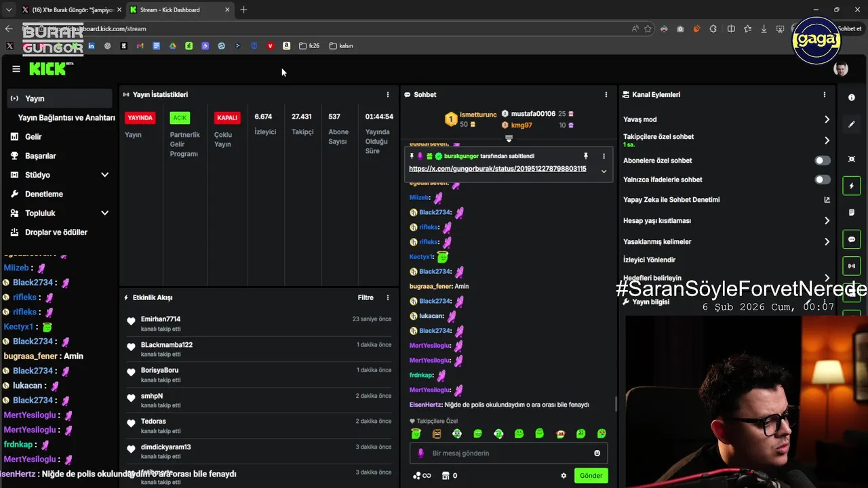The image size is (868, 488).
Task: Collapse the chat leaderboard arrow
Action: (509, 139)
